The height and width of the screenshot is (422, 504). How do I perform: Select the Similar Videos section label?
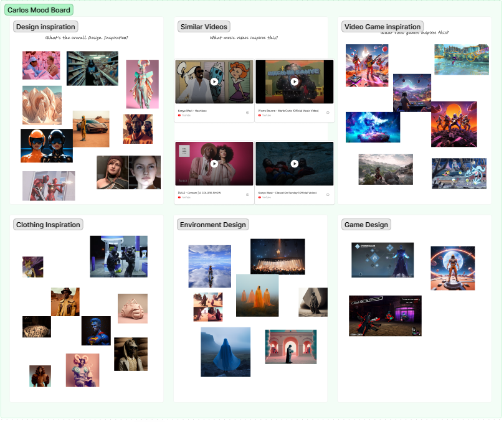pos(204,27)
